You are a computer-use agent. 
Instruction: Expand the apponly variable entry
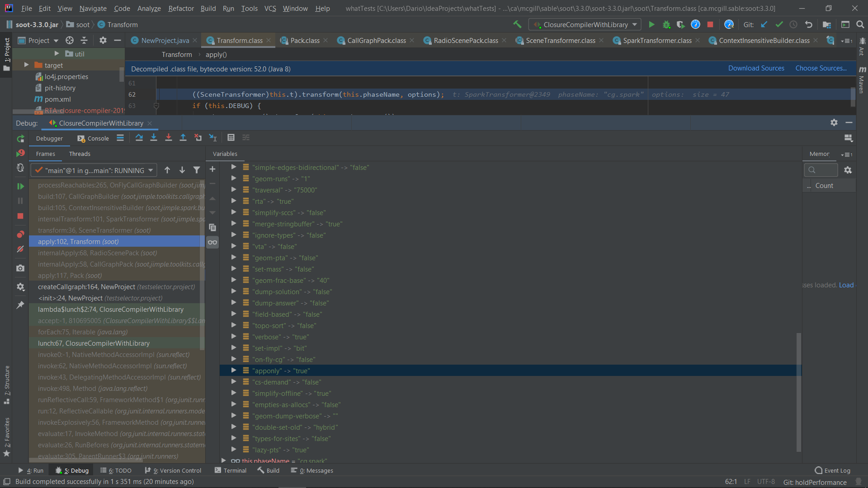[234, 371]
